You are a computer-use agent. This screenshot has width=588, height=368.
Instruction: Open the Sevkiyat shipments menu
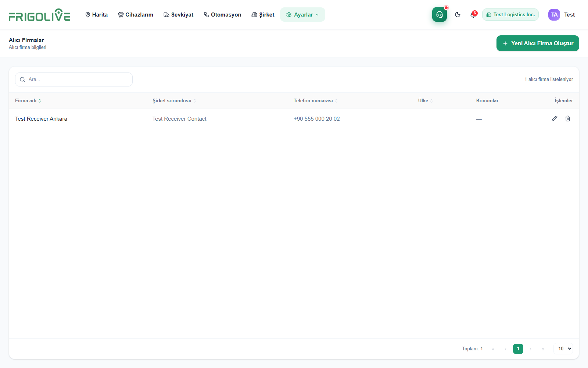179,15
